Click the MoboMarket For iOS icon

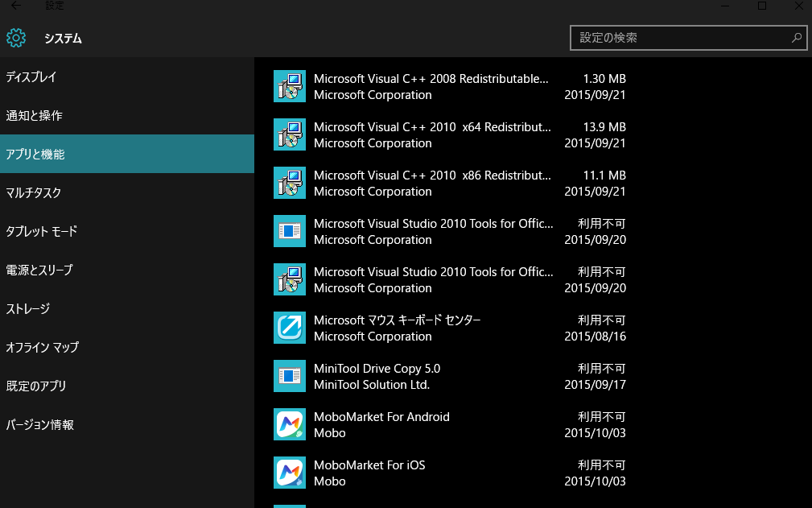(290, 473)
